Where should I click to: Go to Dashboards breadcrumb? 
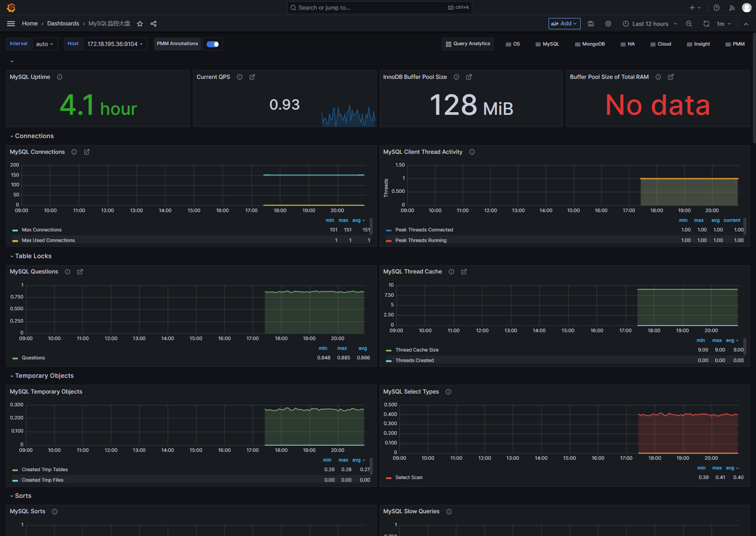click(x=63, y=24)
